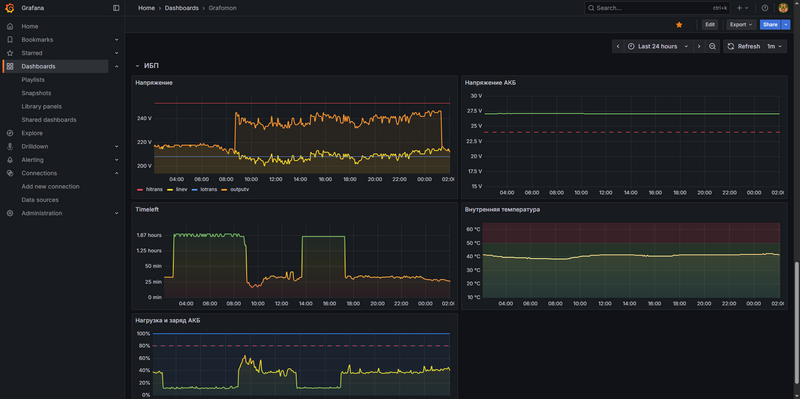Shift the time range forward with the right arrow
The width and height of the screenshot is (800, 399).
click(699, 46)
